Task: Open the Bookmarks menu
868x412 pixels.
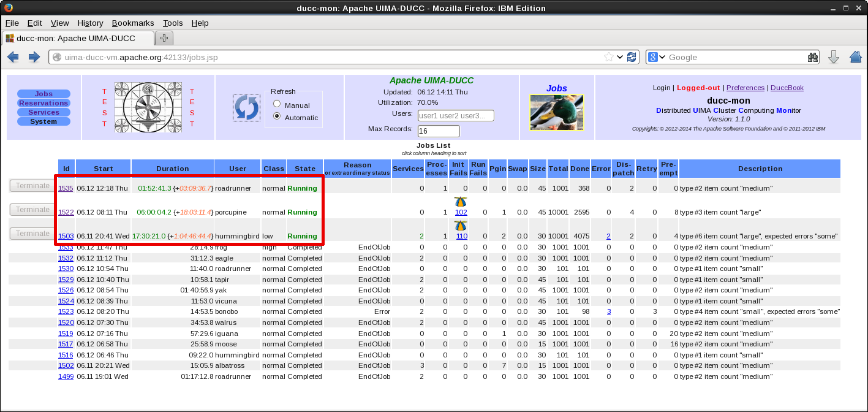Action: 132,23
